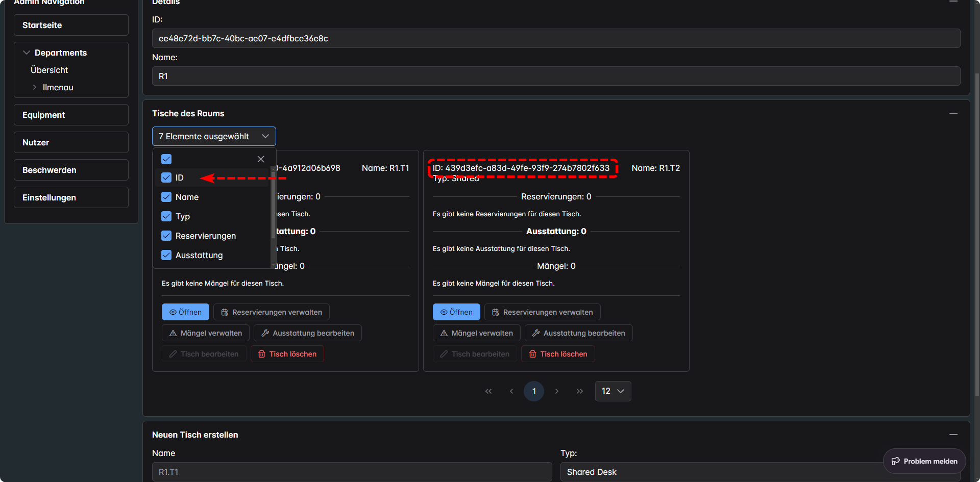The image size is (980, 482).
Task: Uncheck the Name column checkbox
Action: (166, 197)
